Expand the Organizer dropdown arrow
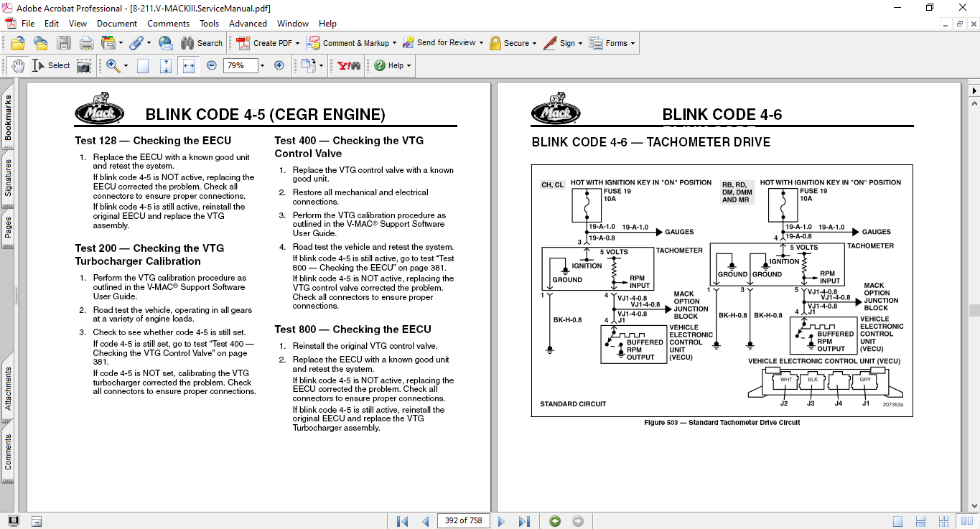 [121, 43]
